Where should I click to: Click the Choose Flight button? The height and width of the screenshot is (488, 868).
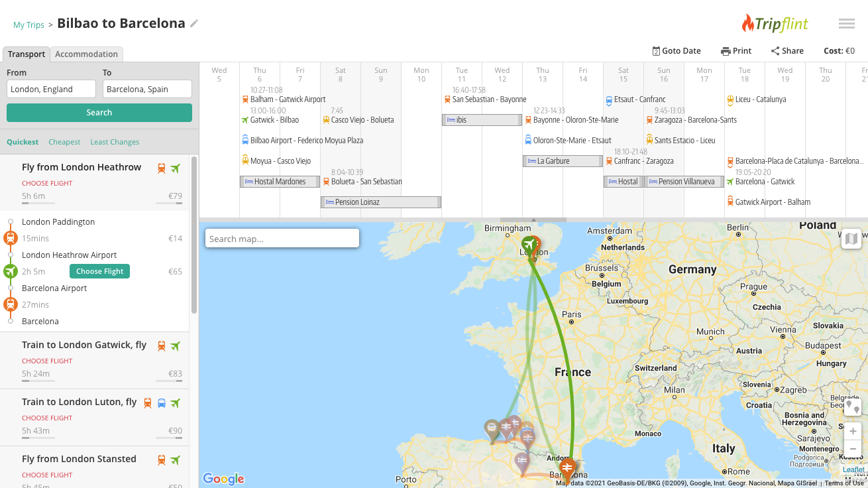(x=99, y=271)
